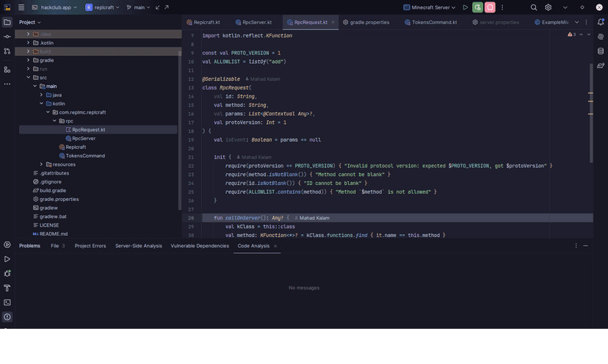Open the Pull Requests tool window
The height and width of the screenshot is (364, 608).
click(x=7, y=53)
